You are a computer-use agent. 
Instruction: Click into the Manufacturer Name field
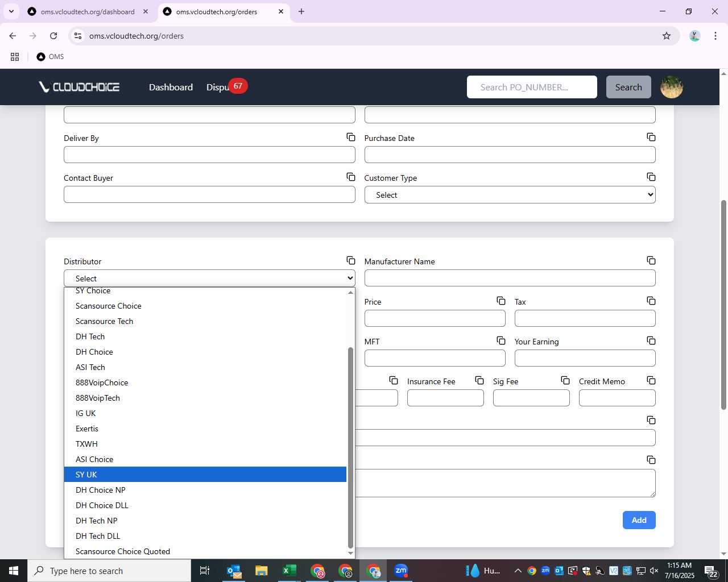tap(510, 278)
